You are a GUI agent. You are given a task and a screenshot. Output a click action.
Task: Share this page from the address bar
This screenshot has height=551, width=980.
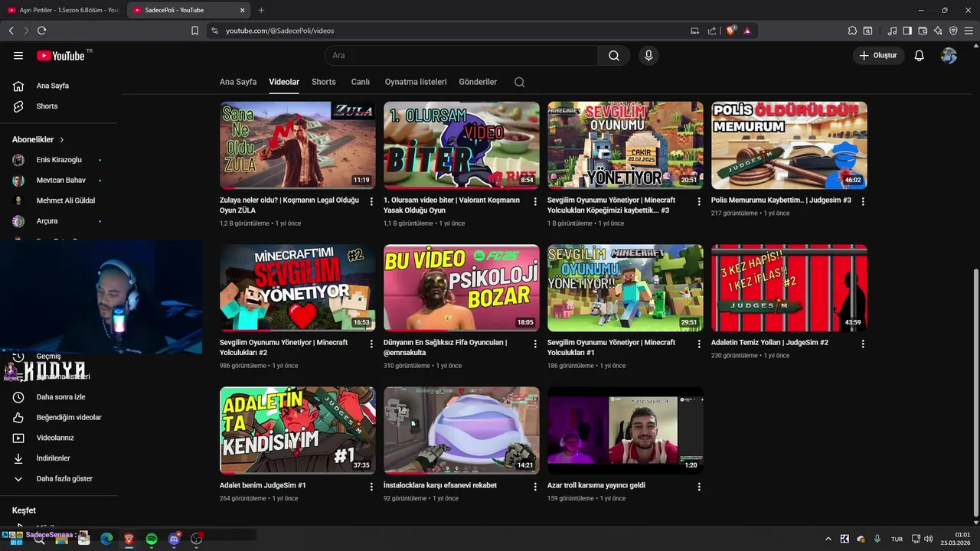pyautogui.click(x=712, y=31)
